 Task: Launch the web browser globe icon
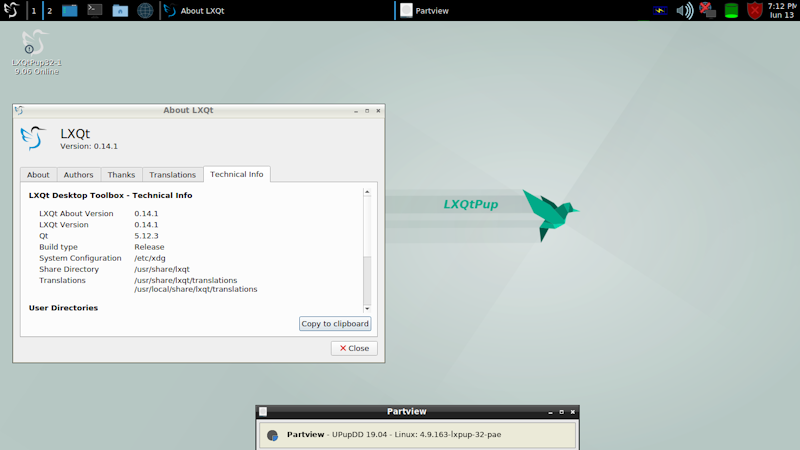[145, 10]
